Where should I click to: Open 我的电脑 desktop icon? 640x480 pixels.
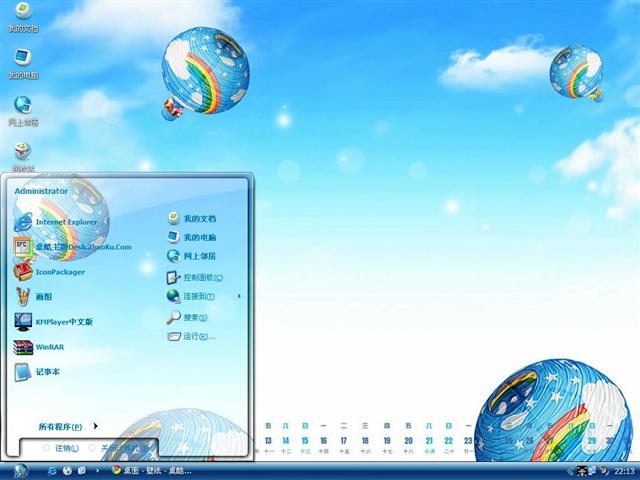(x=23, y=64)
